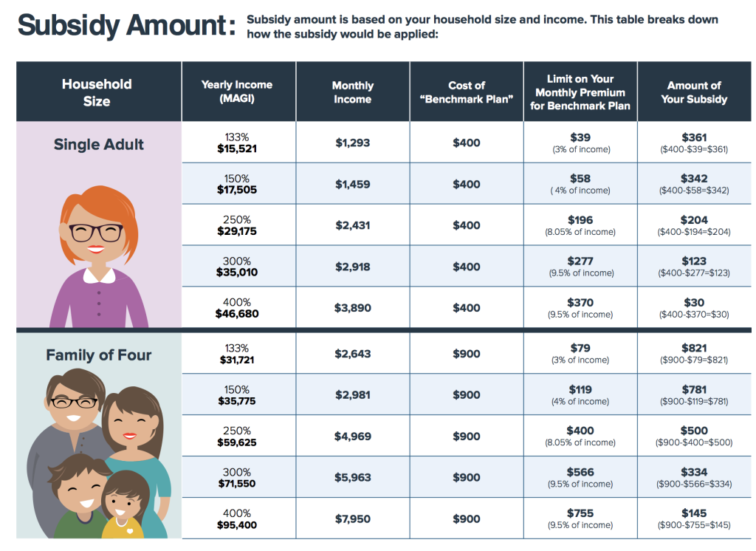The height and width of the screenshot is (551, 756).
Task: Click the single adult woman illustration
Action: 98,252
